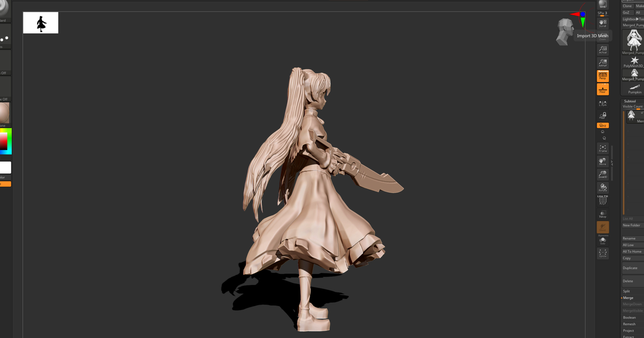Open the texture selector slot
The width and height of the screenshot is (644, 338).
5,89
